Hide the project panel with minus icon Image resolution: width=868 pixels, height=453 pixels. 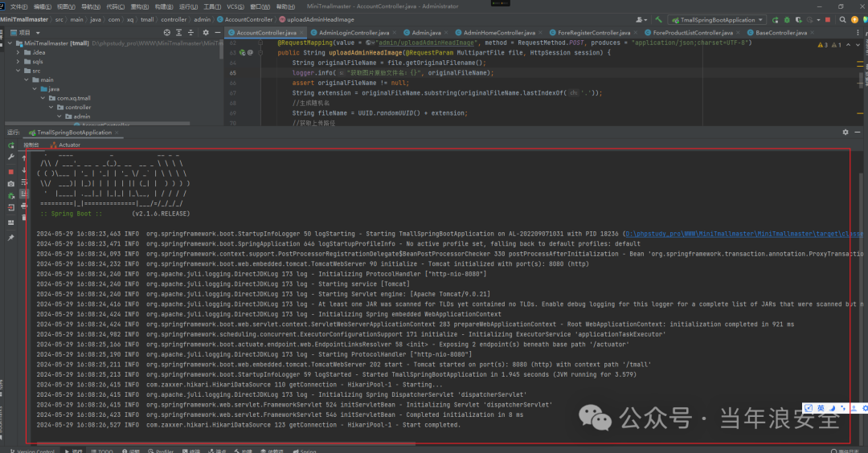click(218, 33)
